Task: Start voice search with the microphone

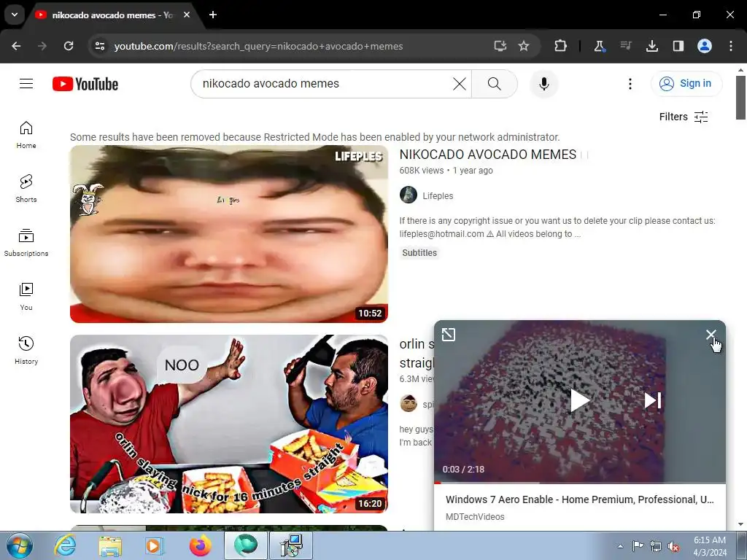Action: pos(544,84)
